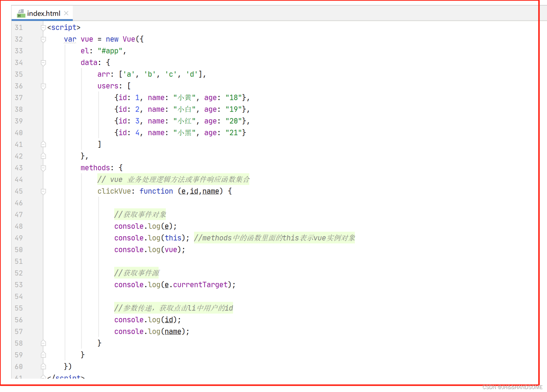
Task: Click the "#app" string value
Action: pos(110,51)
